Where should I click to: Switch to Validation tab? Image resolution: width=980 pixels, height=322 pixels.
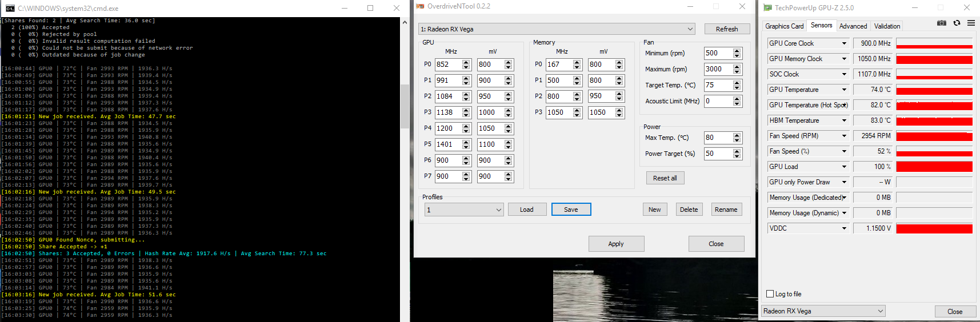(887, 26)
